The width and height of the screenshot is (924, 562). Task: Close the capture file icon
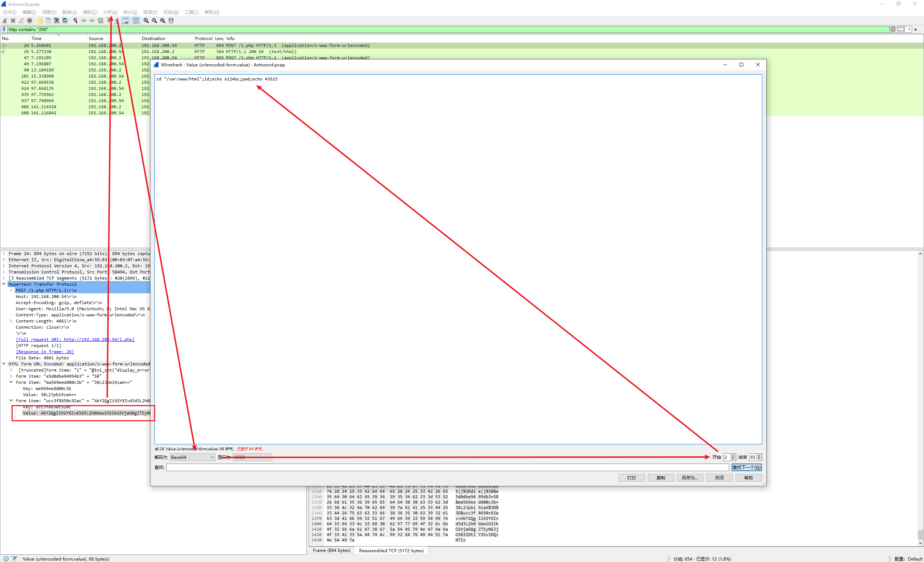pyautogui.click(x=57, y=21)
